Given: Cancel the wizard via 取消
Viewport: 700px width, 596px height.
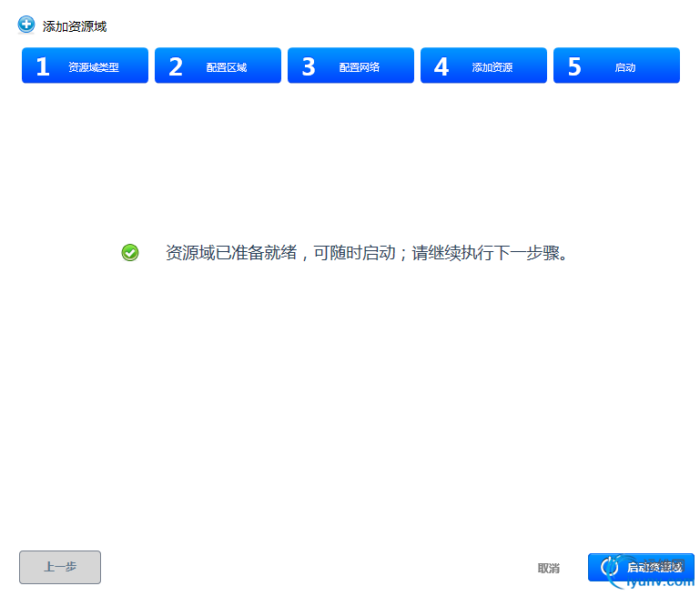Looking at the screenshot, I should (549, 568).
